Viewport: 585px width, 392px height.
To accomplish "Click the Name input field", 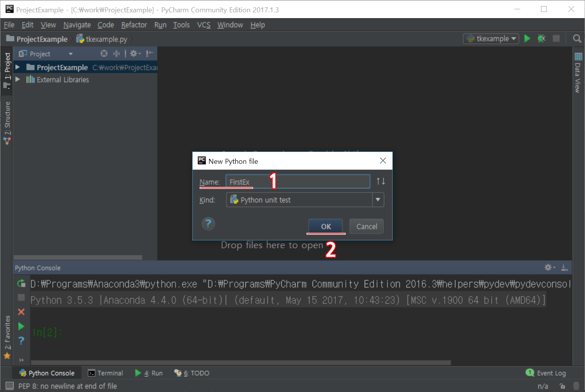I will pyautogui.click(x=298, y=182).
